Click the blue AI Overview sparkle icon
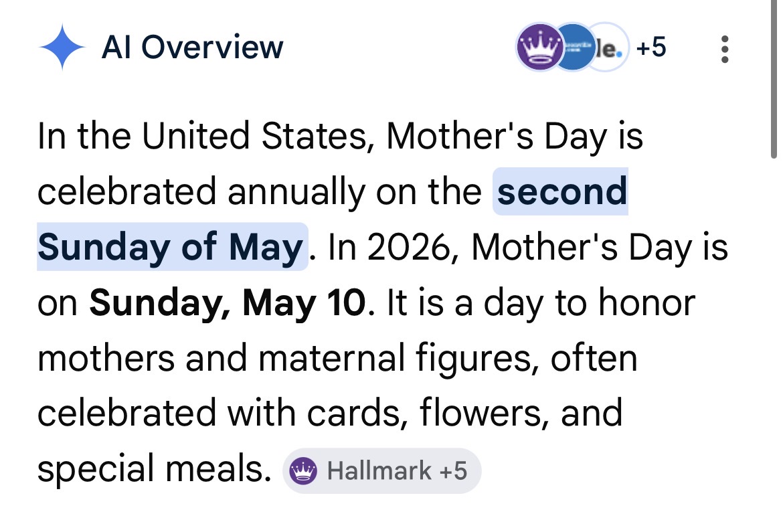783x532 pixels. click(62, 48)
